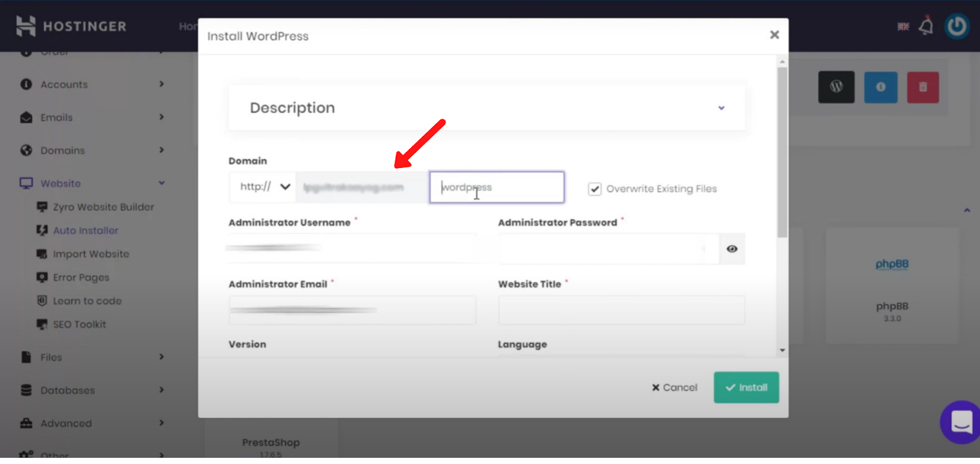Close the Install WordPress dialog
This screenshot has height=464, width=980.
click(x=774, y=35)
